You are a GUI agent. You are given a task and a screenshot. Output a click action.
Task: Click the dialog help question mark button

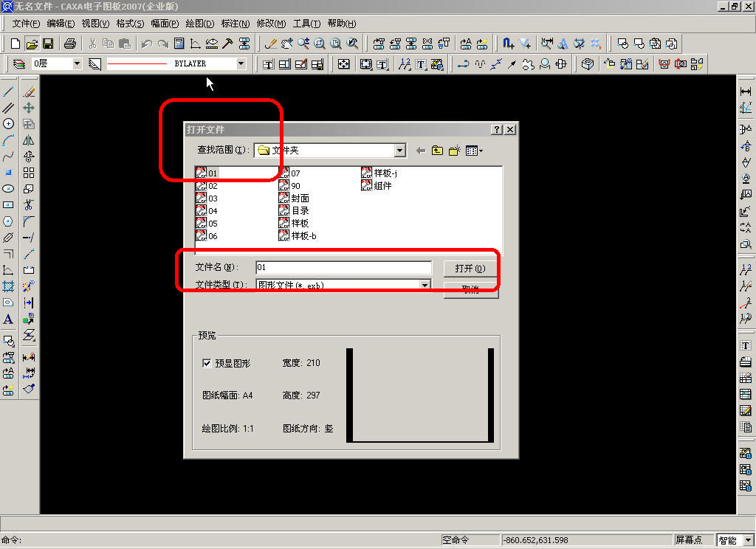[497, 130]
